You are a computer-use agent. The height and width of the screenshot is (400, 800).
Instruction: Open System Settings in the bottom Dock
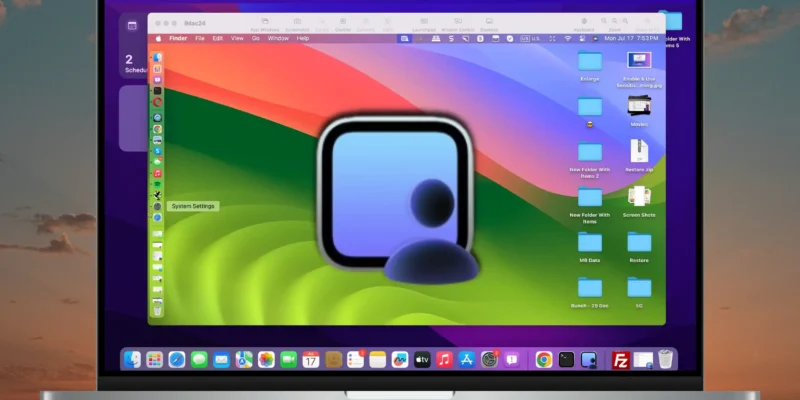pyautogui.click(x=489, y=360)
